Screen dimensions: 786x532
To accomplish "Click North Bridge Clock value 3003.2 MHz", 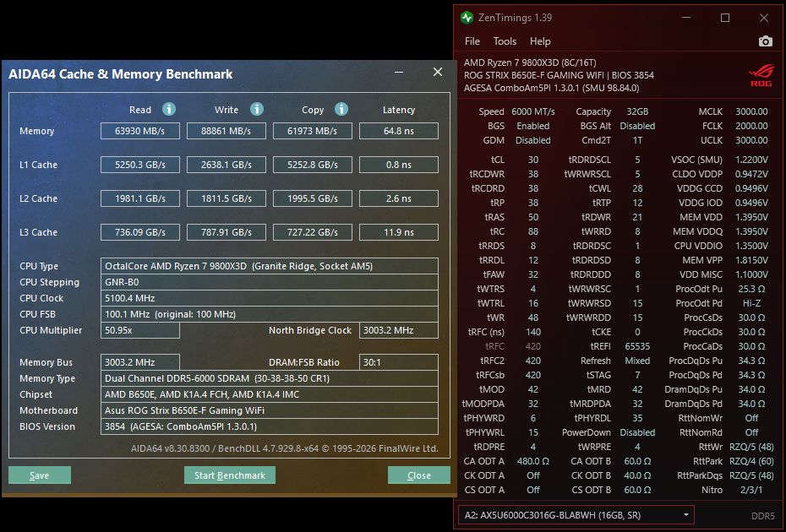I will [x=399, y=330].
